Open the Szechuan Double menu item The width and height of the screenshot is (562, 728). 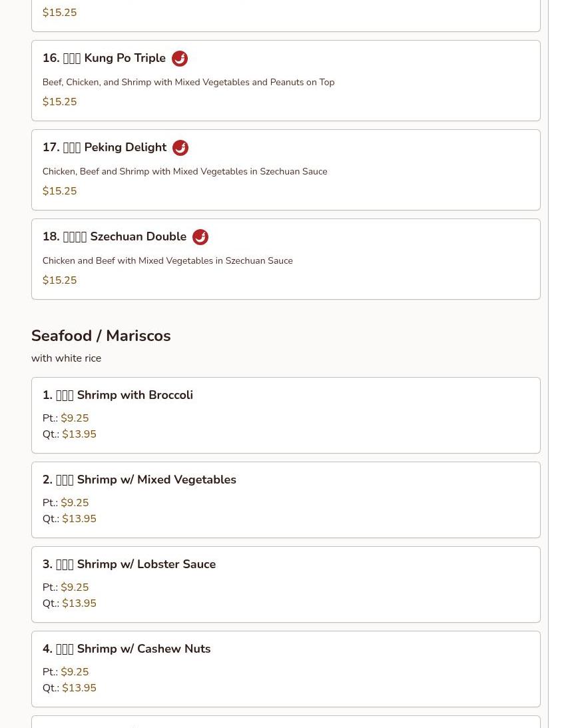(115, 237)
